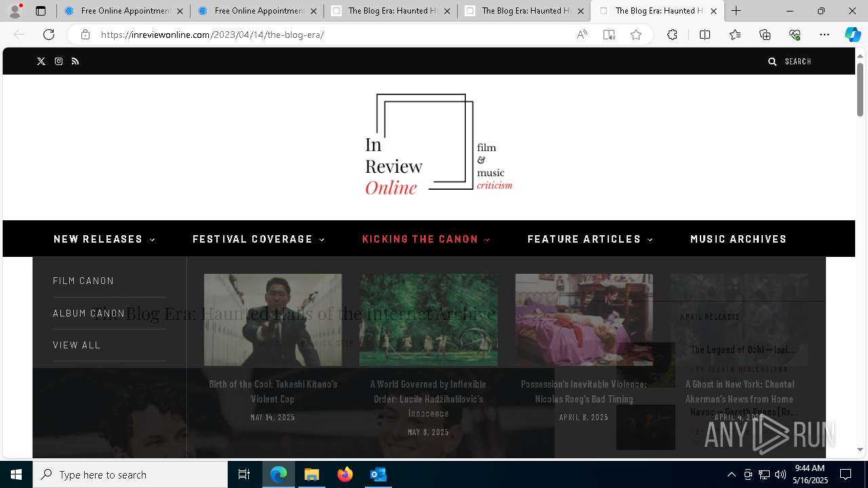Open Task View on the taskbar

click(x=244, y=474)
